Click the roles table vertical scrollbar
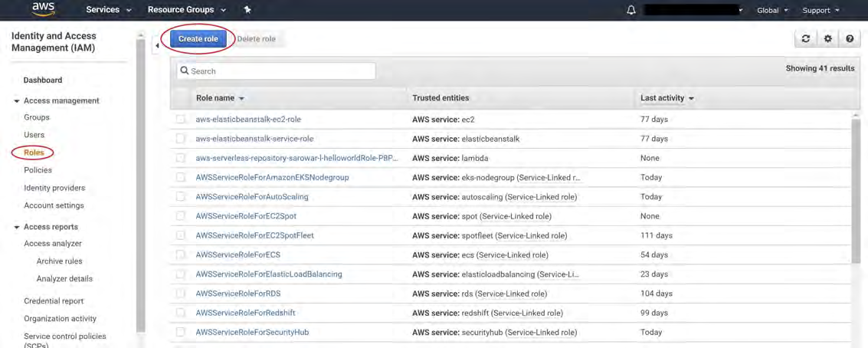Viewport: 868px width, 348px height. pos(857,191)
